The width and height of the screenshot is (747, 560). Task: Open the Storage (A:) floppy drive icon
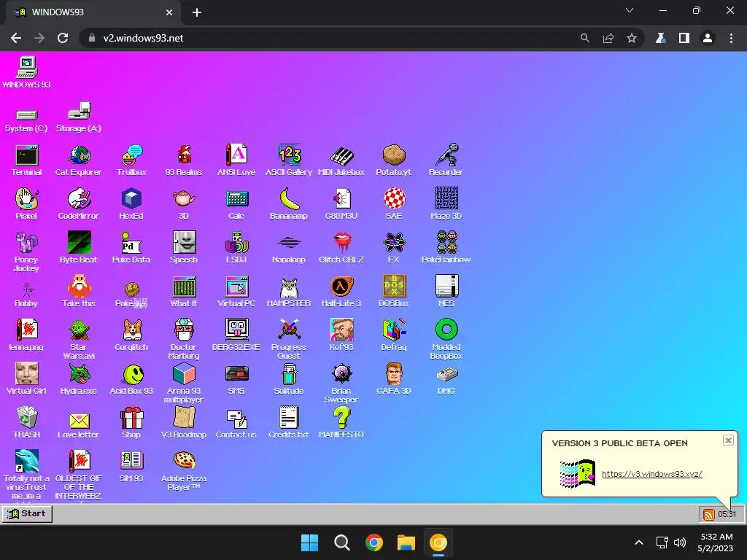pos(79,117)
